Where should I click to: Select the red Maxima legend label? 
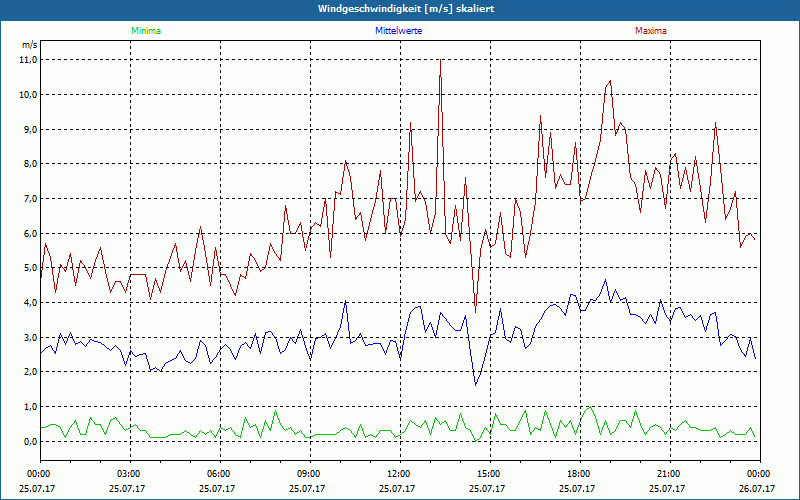point(651,31)
